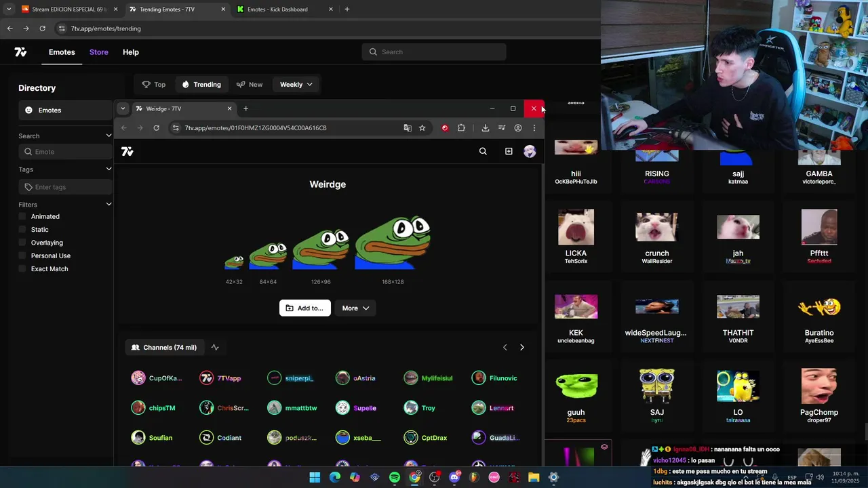The height and width of the screenshot is (488, 868).
Task: Open Microsoft Edge from the taskbar
Action: pos(335,478)
